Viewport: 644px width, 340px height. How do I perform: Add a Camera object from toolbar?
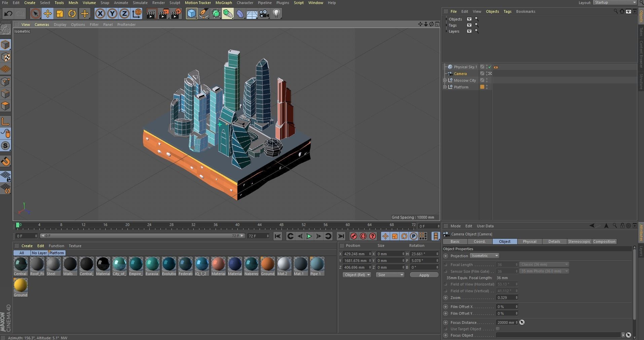click(x=264, y=14)
